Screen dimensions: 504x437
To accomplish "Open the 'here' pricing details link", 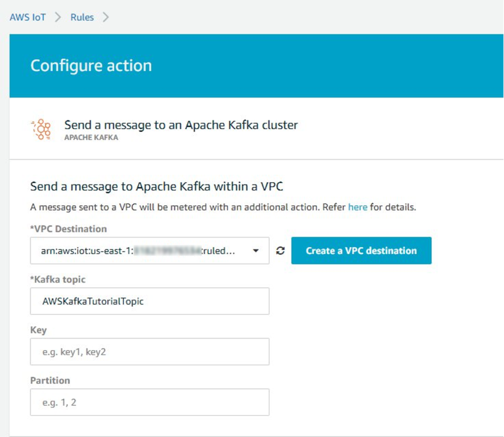I will click(358, 207).
